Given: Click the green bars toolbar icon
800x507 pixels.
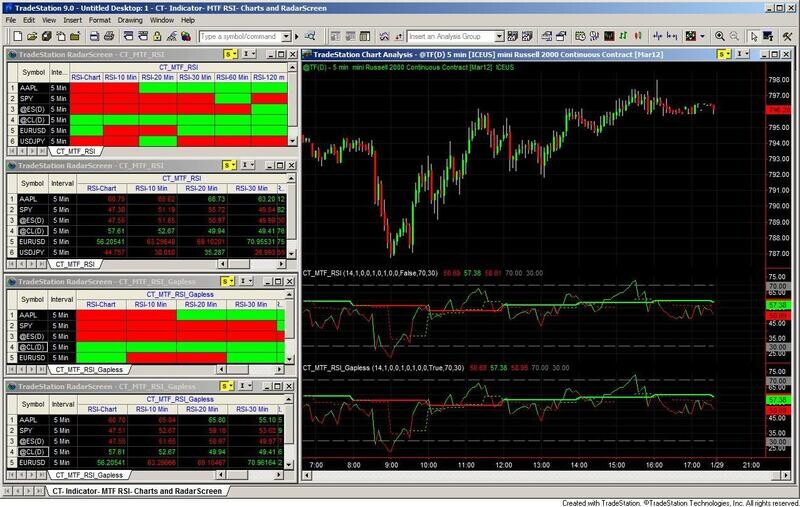Looking at the screenshot, I should tap(623, 36).
